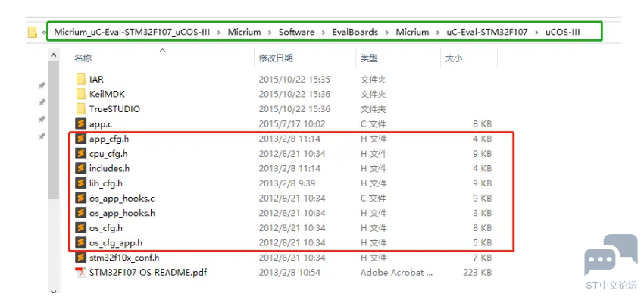This screenshot has height=297, width=644.
Task: Click the uCOS-III breadcrumb segment
Action: 563,32
